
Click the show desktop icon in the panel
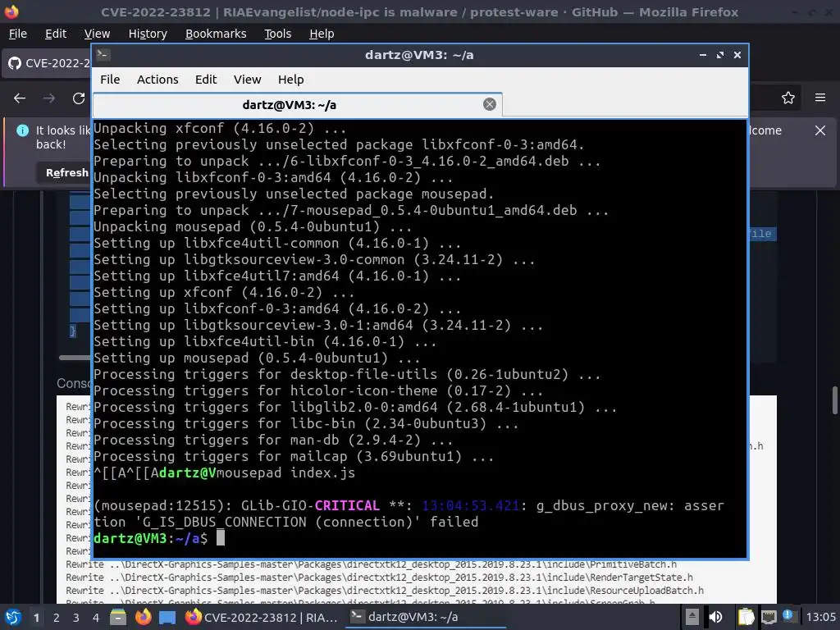pos(167,618)
